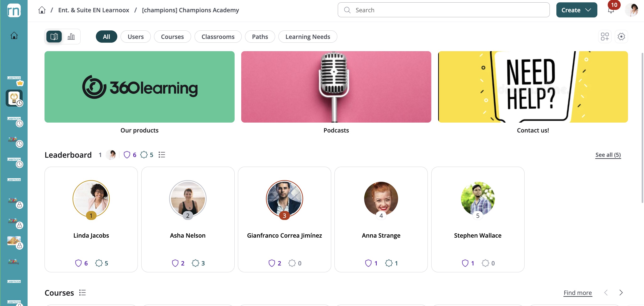Open Courses list options icon
644x306 pixels.
pyautogui.click(x=82, y=293)
